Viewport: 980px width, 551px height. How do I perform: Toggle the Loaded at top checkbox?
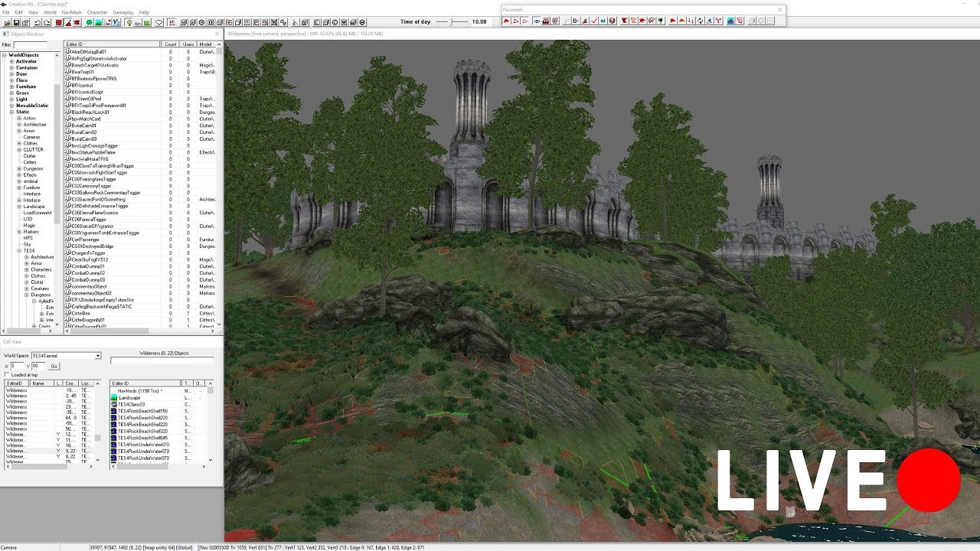click(8, 375)
